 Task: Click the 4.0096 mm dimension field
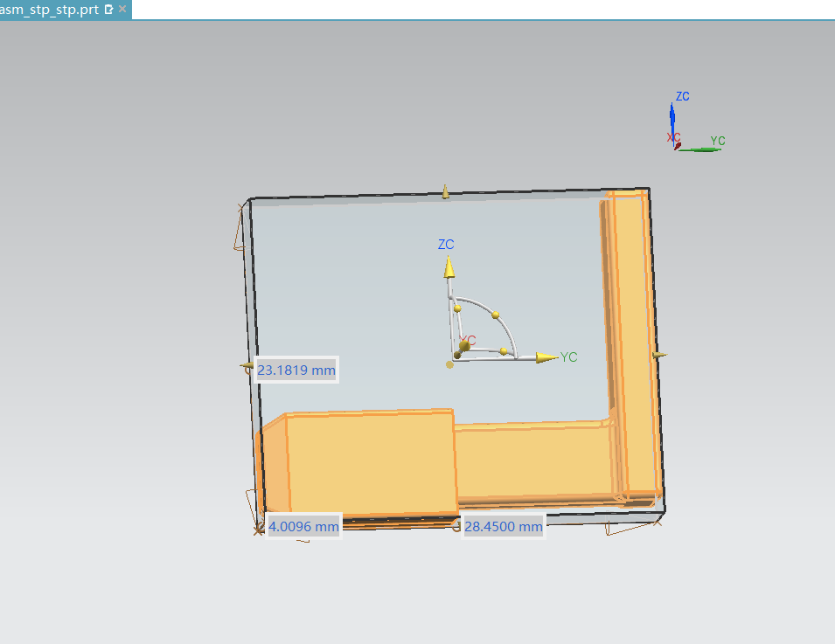click(303, 527)
